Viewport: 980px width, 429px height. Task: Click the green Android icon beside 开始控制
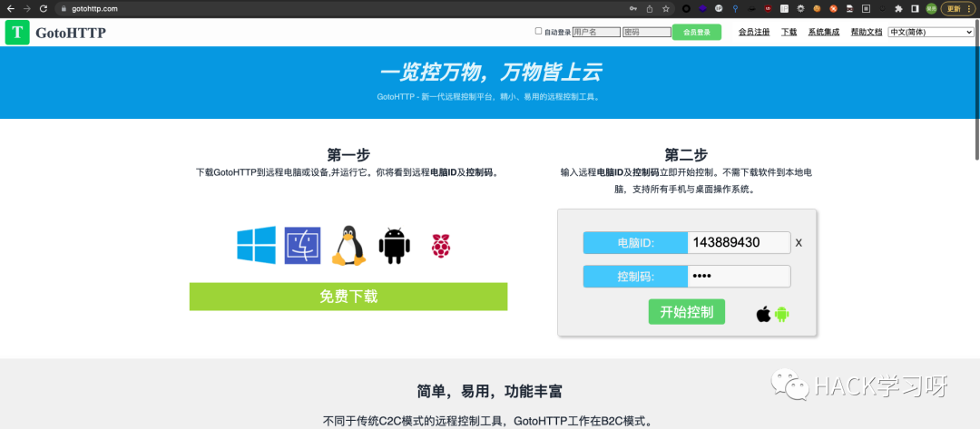tap(781, 314)
